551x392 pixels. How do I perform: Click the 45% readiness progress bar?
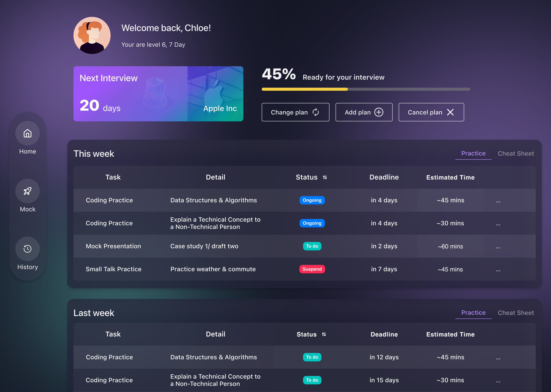[366, 89]
